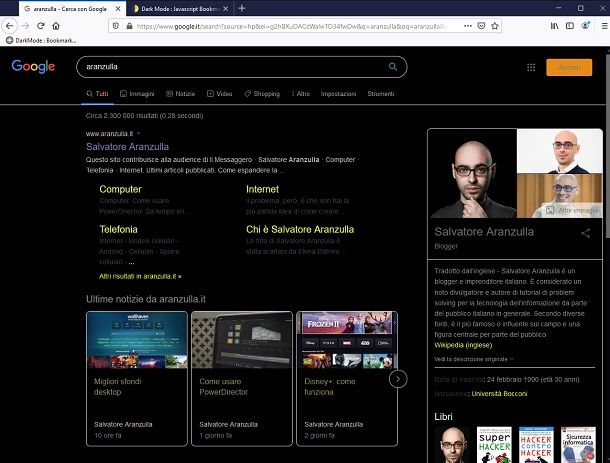610x463 pixels.
Task: Open Firefox hamburger menu
Action: (x=604, y=26)
